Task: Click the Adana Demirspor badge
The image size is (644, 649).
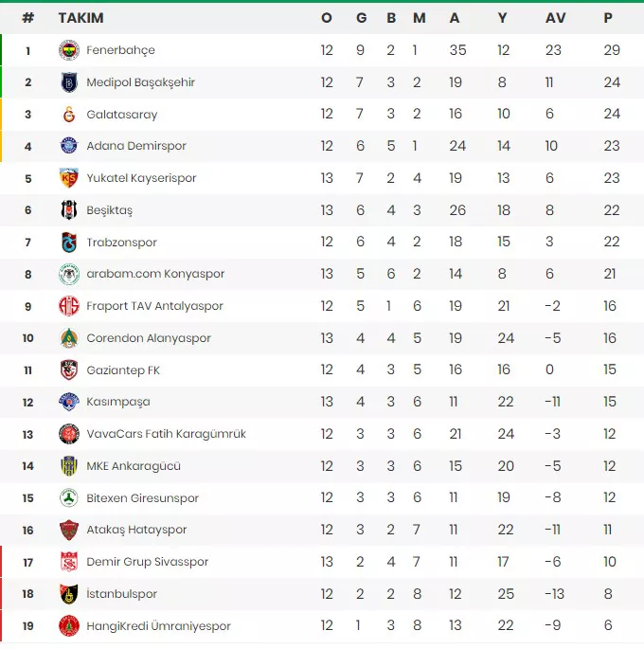Action: pos(68,146)
